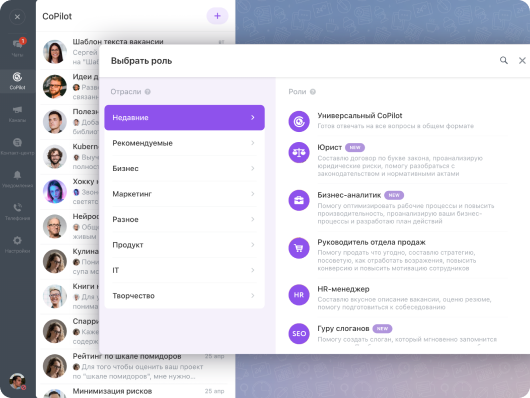
Task: Click the plus button next to CoPilot
Action: [x=217, y=16]
